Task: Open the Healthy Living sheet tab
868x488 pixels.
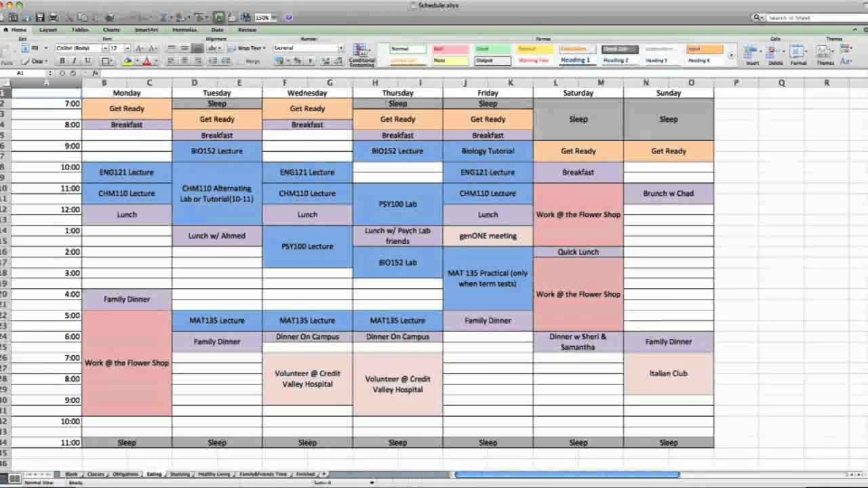Action: click(214, 474)
